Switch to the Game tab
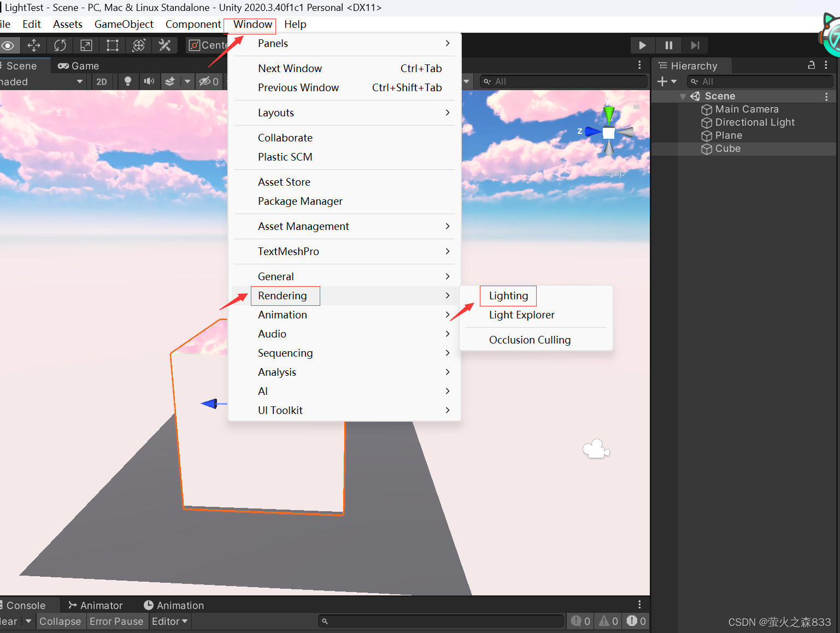This screenshot has height=633, width=840. (79, 66)
